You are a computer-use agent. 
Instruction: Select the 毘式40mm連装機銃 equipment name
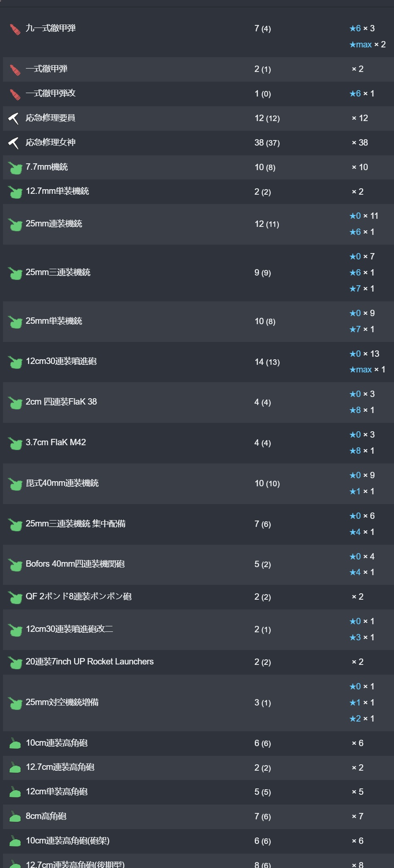(62, 483)
